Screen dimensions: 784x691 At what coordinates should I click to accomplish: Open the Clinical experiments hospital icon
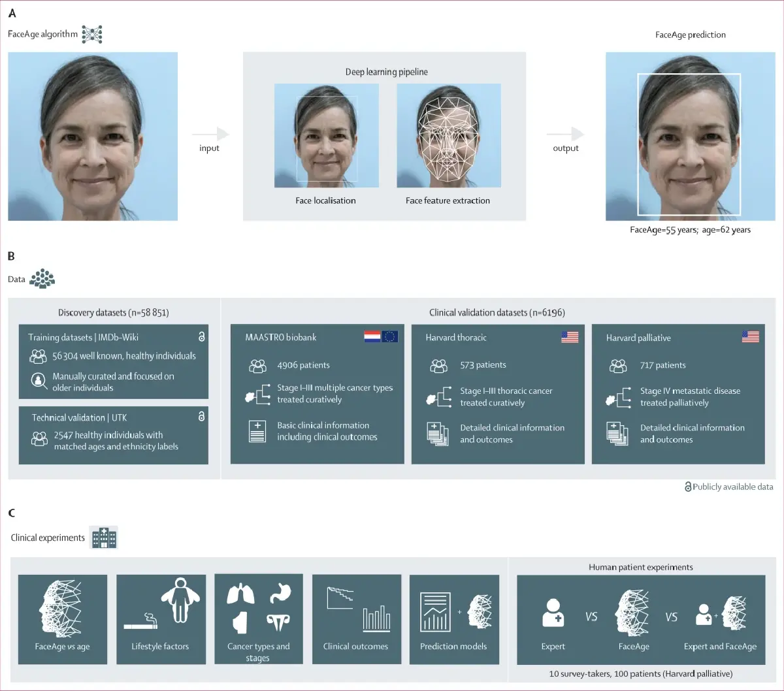pos(105,538)
